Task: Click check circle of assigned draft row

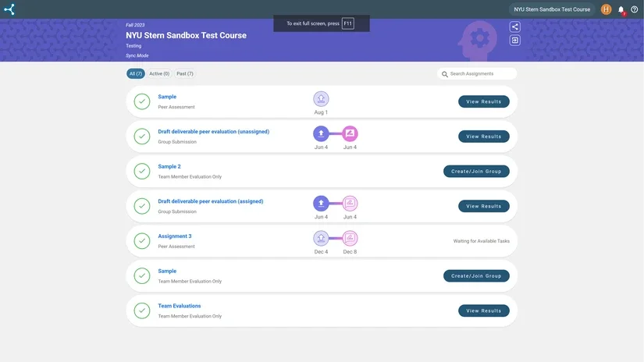Action: pos(142,206)
